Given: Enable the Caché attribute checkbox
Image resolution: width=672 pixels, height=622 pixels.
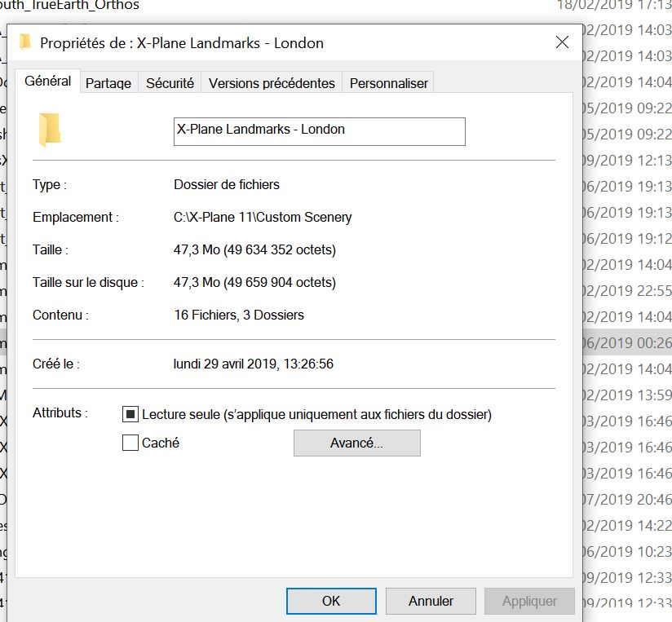Looking at the screenshot, I should point(130,443).
